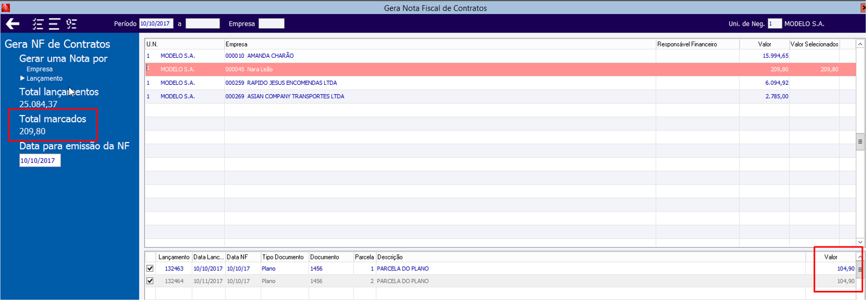Click the Empresa filter input field
This screenshot has height=302, width=868.
click(271, 24)
